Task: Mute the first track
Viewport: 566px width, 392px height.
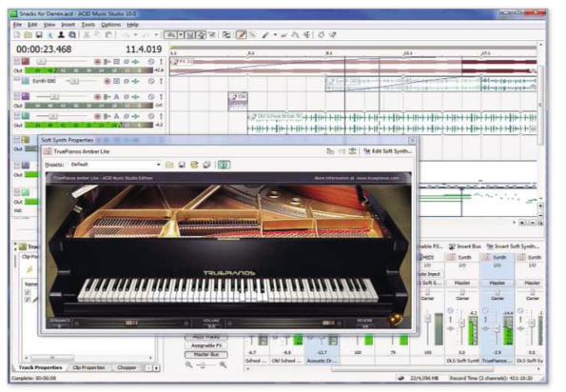Action: pos(151,62)
